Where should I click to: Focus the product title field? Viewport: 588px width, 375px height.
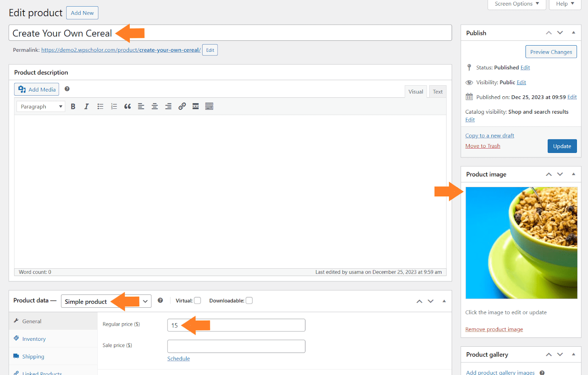(230, 33)
